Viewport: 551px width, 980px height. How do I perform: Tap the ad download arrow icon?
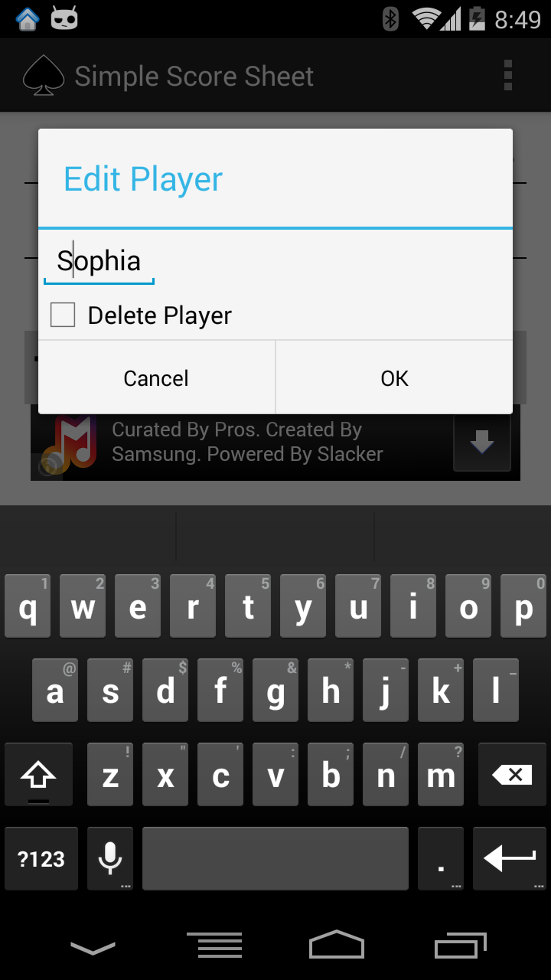click(x=481, y=443)
